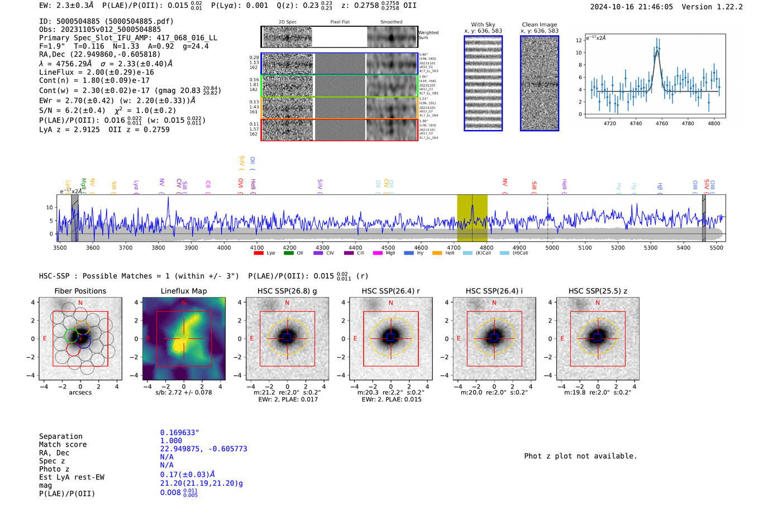The image size is (782, 532).
Task: Select the red-bordered fiber spectrum row
Action: click(x=339, y=130)
